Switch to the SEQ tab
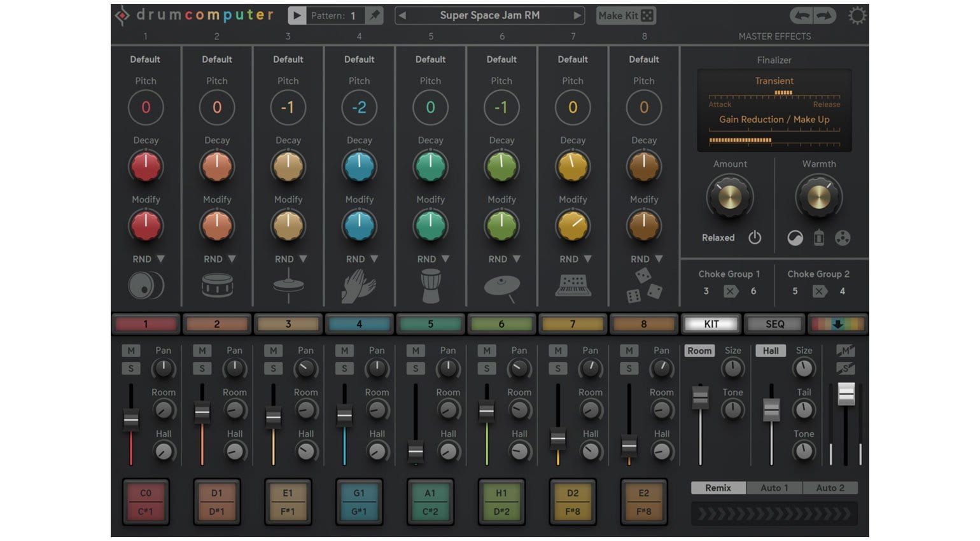Screen dimensions: 980x541 pos(774,324)
